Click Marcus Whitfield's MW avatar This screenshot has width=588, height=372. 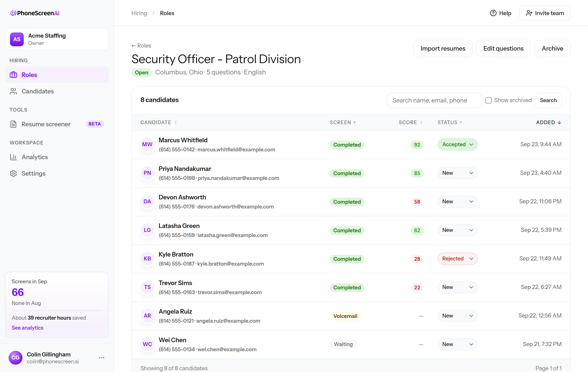147,144
